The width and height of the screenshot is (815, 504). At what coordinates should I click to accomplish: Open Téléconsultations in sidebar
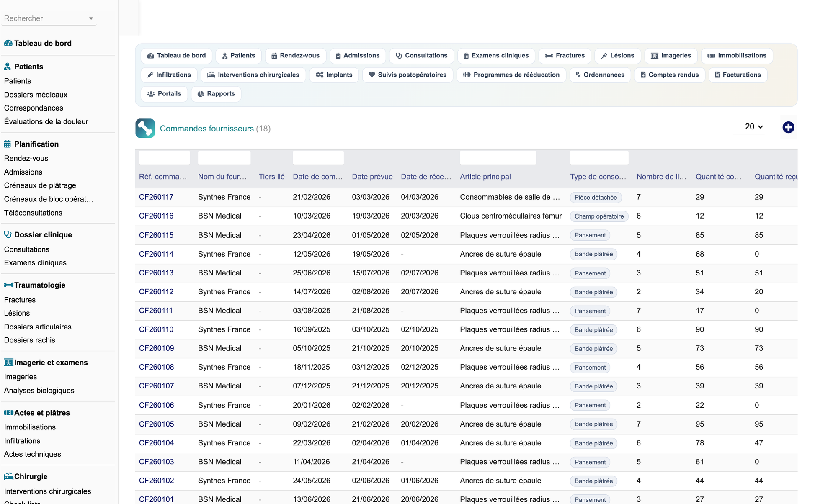33,213
